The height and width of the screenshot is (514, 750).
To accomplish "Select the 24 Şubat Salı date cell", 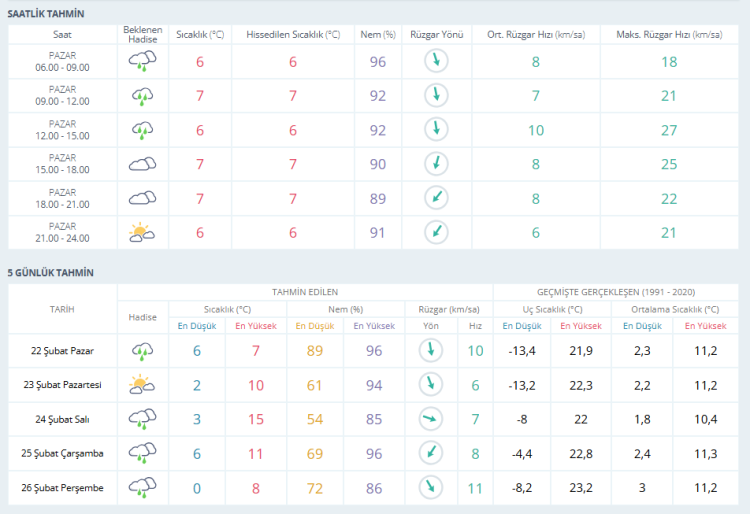I will [62, 418].
